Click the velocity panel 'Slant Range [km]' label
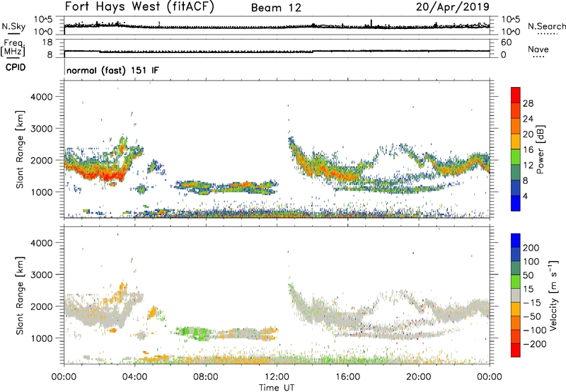This screenshot has height=392, width=566. tap(21, 295)
